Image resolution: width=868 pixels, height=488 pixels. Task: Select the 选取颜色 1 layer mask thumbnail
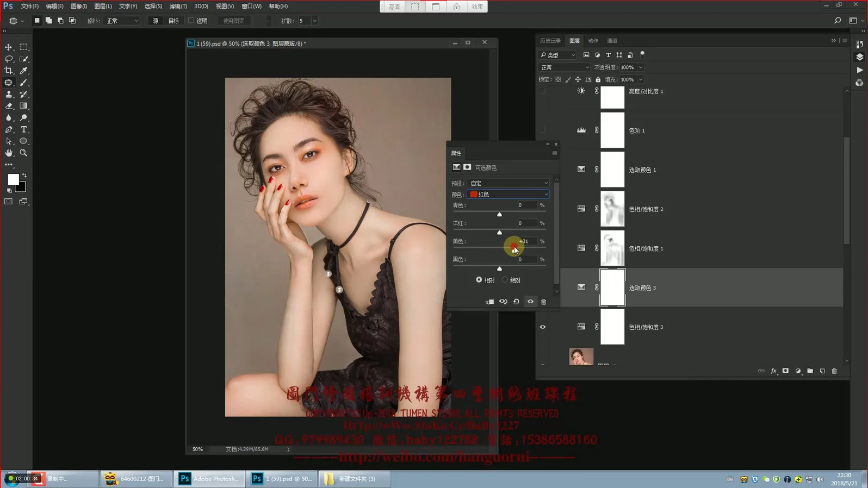coord(612,170)
